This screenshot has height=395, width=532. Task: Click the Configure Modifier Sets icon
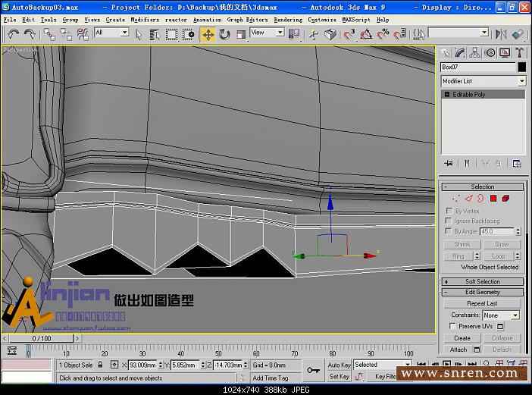click(517, 163)
